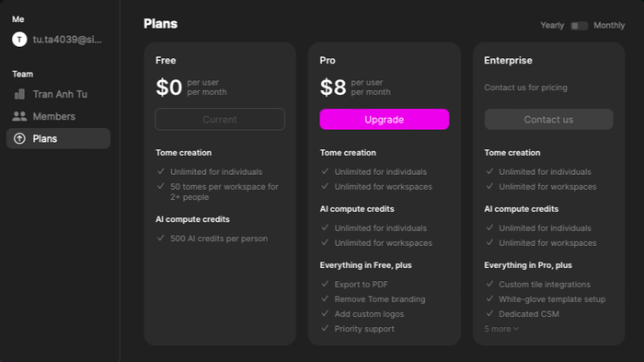Screen dimensions: 644x362
Task: Click the workspace building icon beside Tran Anh Tu
Action: coord(19,94)
